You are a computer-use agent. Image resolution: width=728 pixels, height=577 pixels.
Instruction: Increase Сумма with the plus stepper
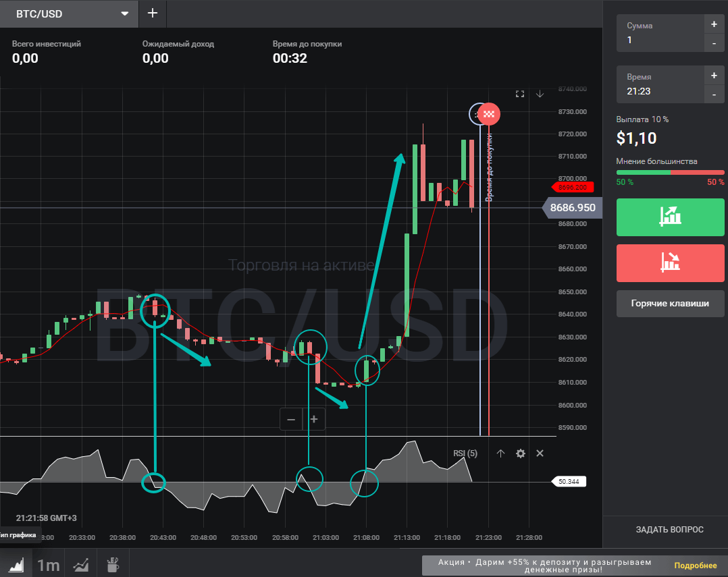(714, 25)
